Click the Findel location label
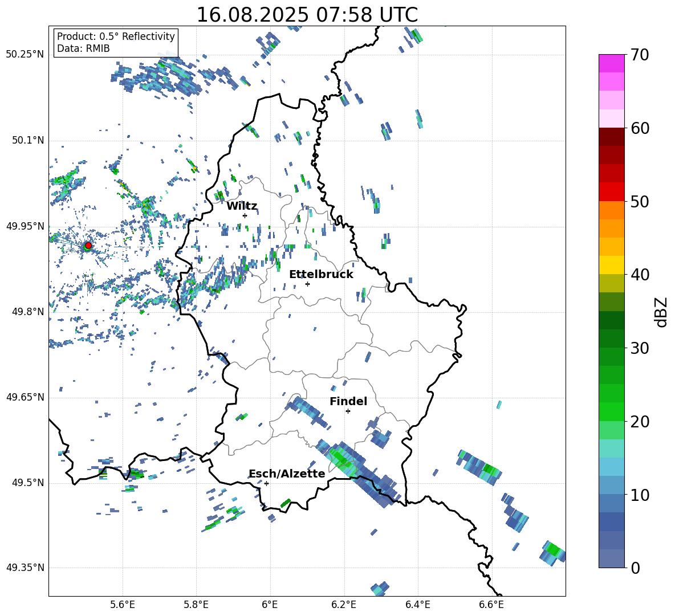Image resolution: width=675 pixels, height=616 pixels. (x=348, y=401)
